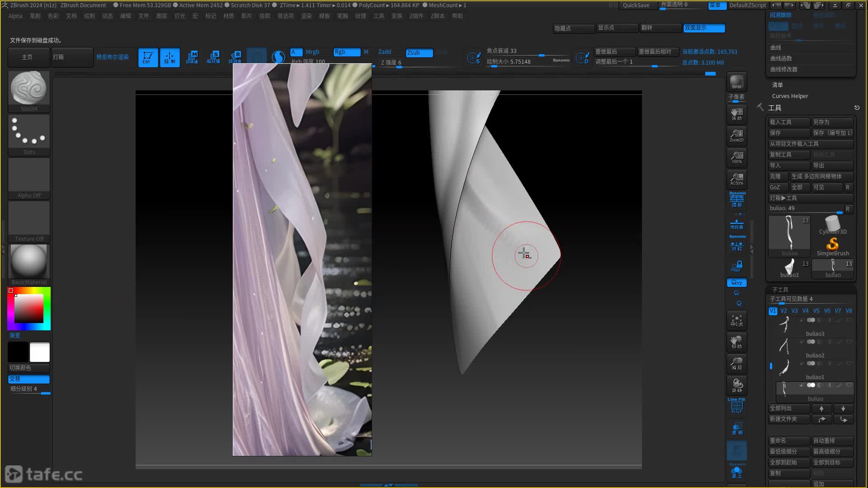
Task: Select the Rotate gizmo (R) tool
Action: pyautogui.click(x=235, y=57)
